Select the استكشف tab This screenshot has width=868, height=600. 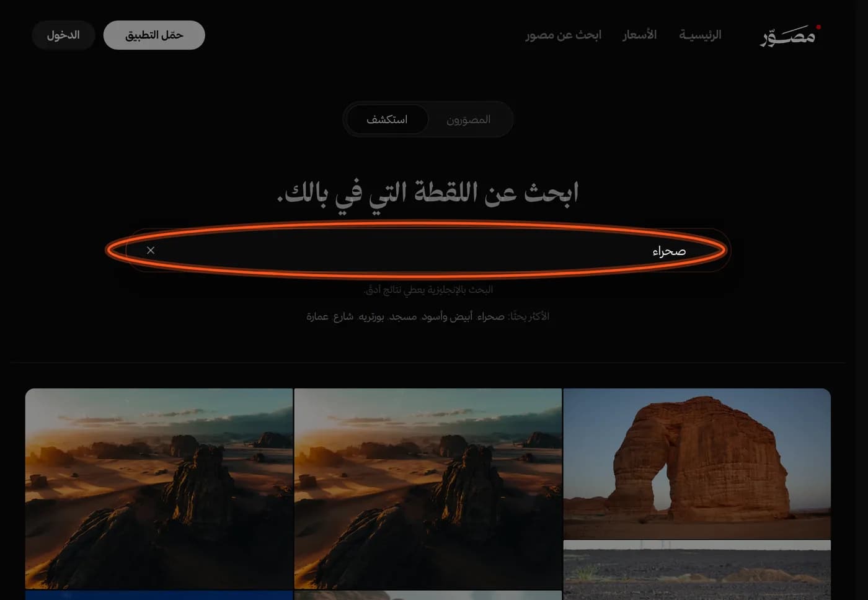pyautogui.click(x=387, y=119)
